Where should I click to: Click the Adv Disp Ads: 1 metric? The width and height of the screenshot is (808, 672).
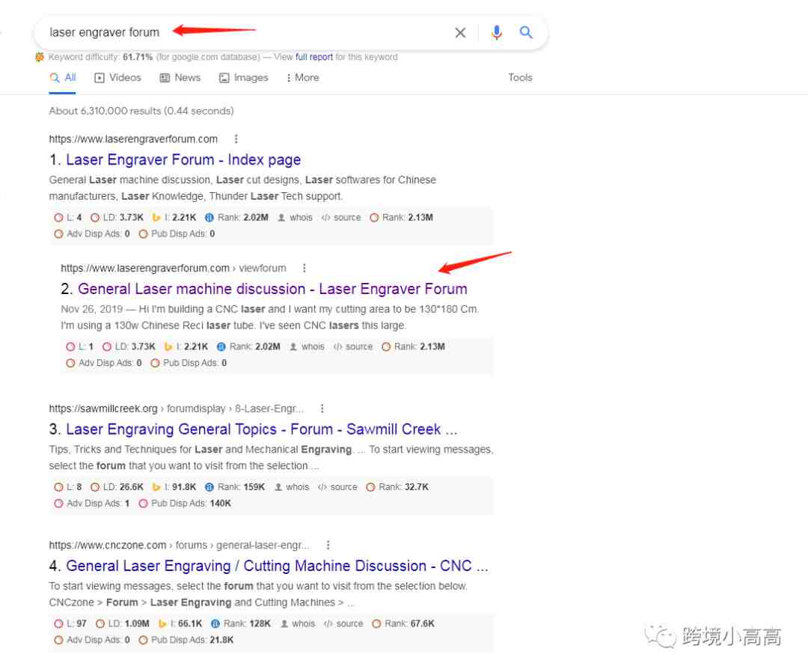[92, 504]
